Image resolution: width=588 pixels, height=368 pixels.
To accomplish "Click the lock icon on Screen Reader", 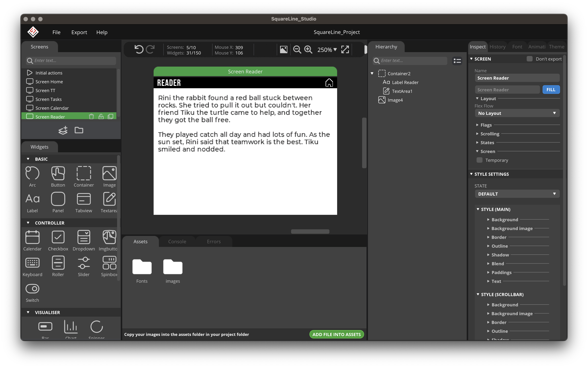I will (101, 116).
